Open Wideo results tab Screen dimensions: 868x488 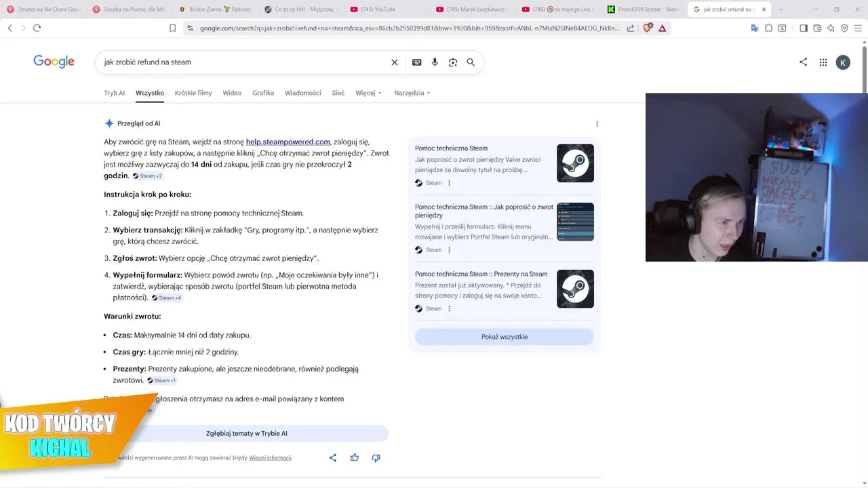coord(232,93)
